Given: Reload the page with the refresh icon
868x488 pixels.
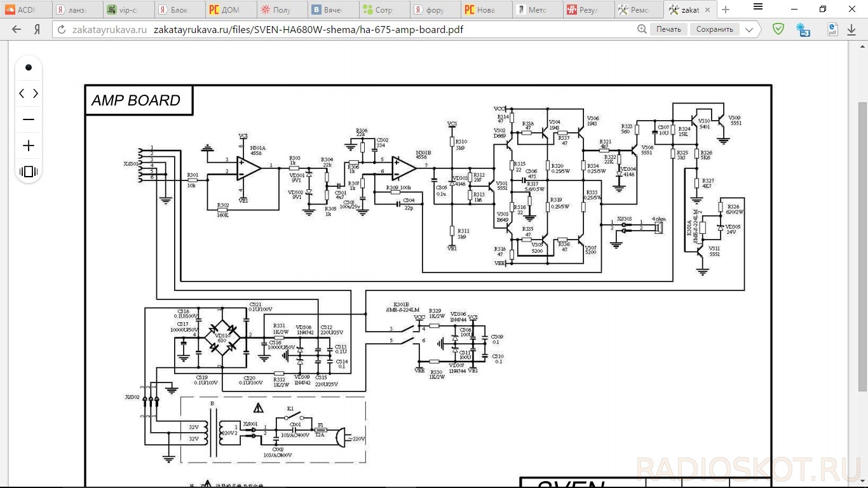Looking at the screenshot, I should [61, 29].
